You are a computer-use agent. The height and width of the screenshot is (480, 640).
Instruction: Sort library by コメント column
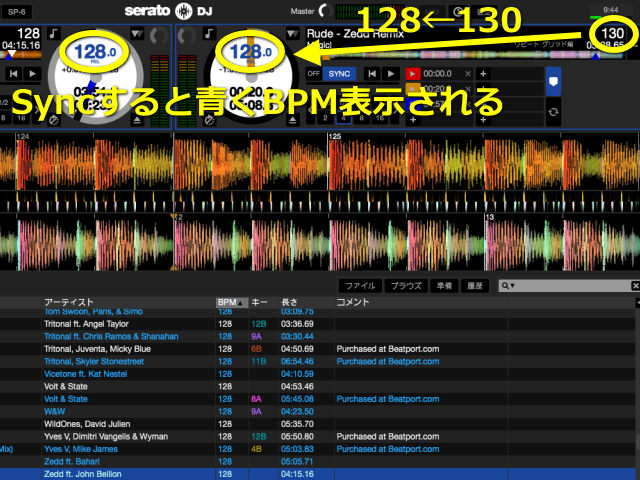click(420, 302)
